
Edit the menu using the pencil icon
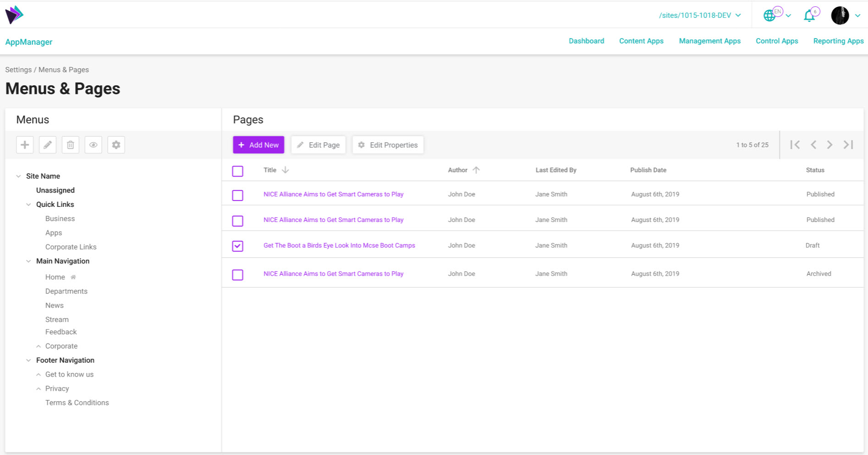[x=48, y=145]
